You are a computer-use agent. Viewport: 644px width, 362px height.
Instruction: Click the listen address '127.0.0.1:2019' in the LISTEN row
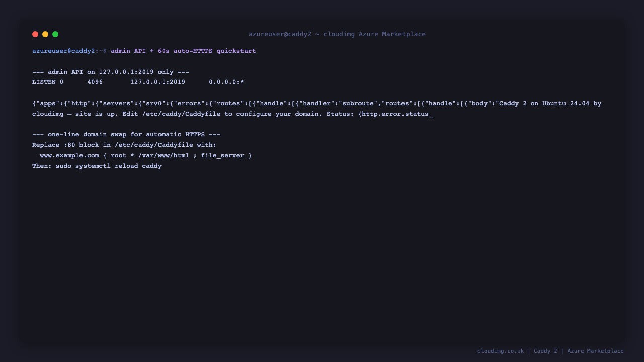pos(157,82)
